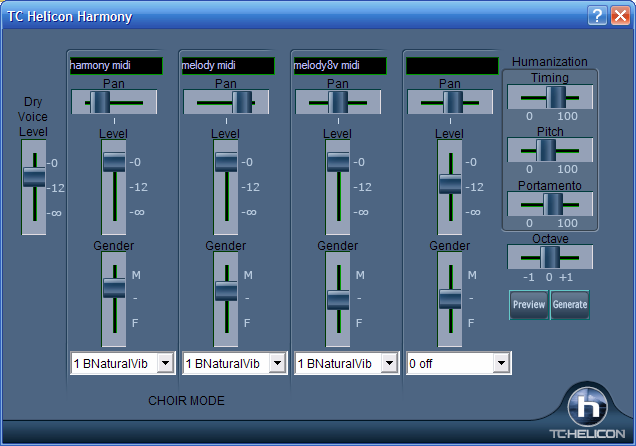
Task: Click the melody midi Gender slider handle
Action: coord(226,291)
